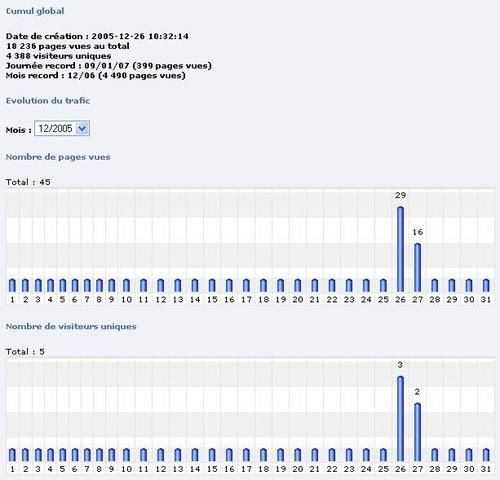Click day 20 bar in pages vues chart
The width and height of the screenshot is (500, 480).
298,285
